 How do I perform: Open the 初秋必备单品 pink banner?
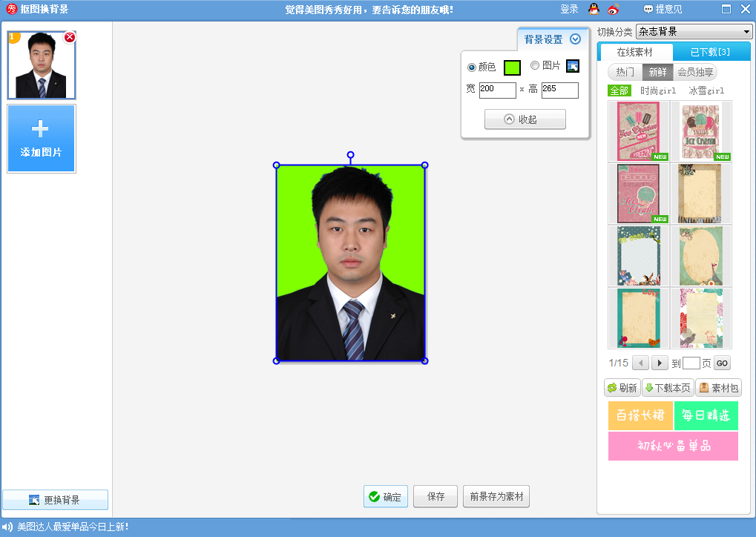point(673,446)
